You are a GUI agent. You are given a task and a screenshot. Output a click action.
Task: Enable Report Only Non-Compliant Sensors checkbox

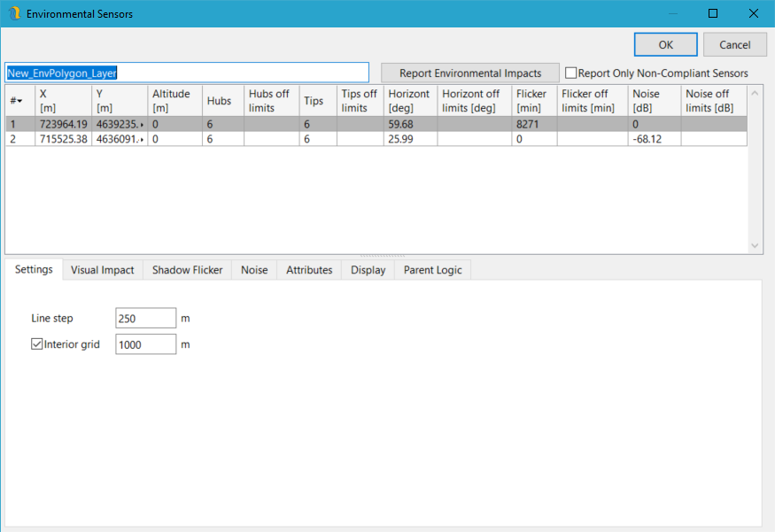[571, 73]
